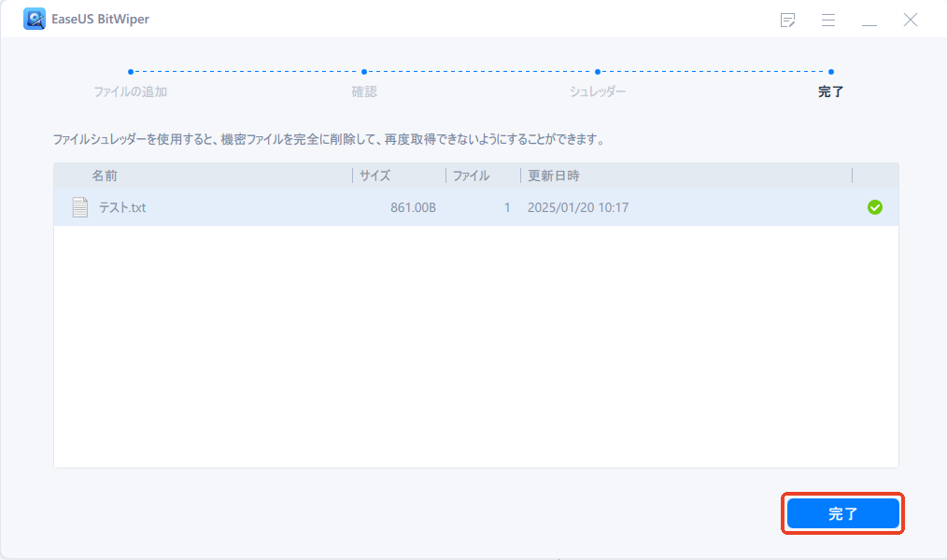Open the hamburger menu icon
This screenshot has height=560, width=947.
(x=828, y=20)
